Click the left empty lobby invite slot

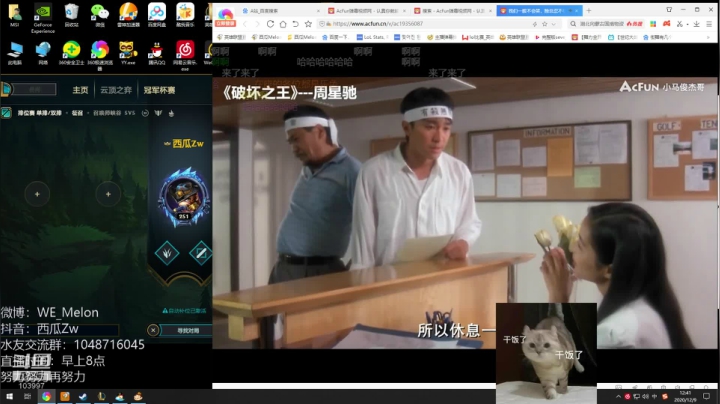pos(37,194)
